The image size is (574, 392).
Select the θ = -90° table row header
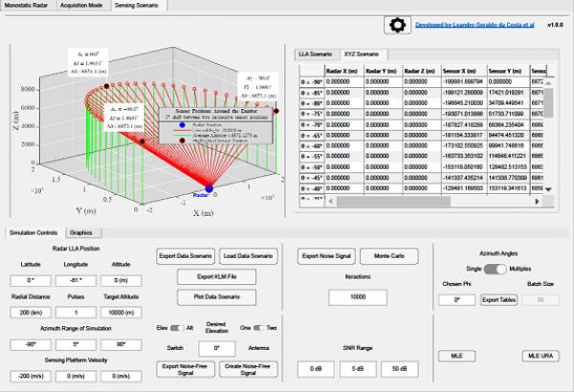305,83
